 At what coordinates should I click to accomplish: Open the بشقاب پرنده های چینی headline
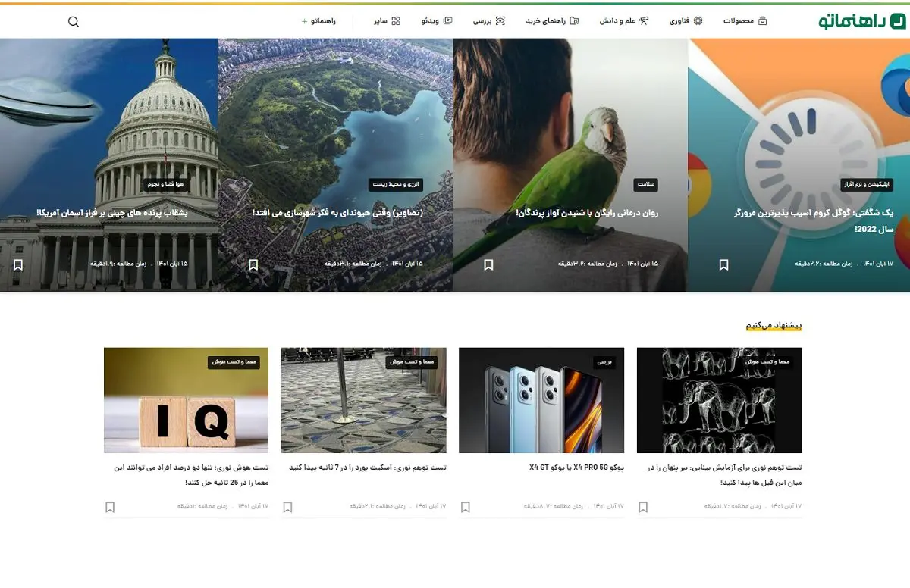pos(112,213)
